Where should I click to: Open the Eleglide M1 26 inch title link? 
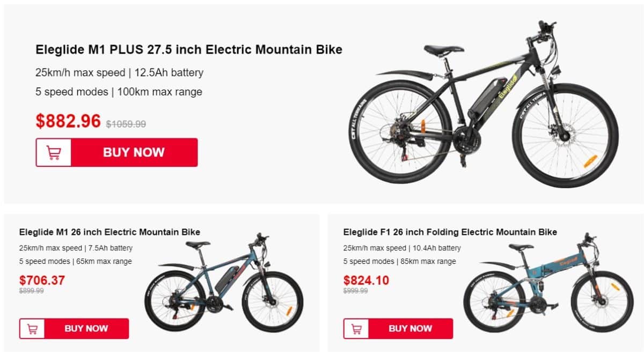click(x=109, y=232)
